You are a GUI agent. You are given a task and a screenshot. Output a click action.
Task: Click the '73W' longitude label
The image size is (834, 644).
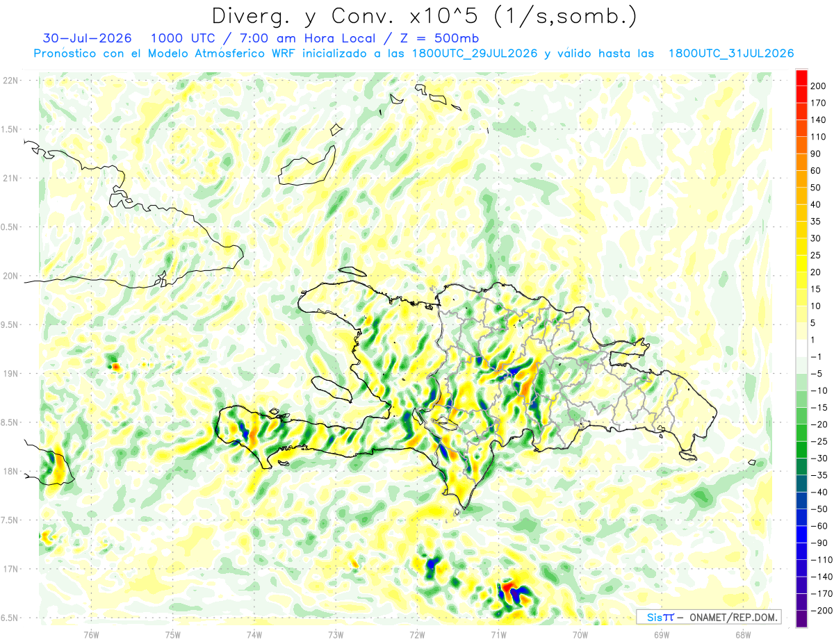[336, 634]
